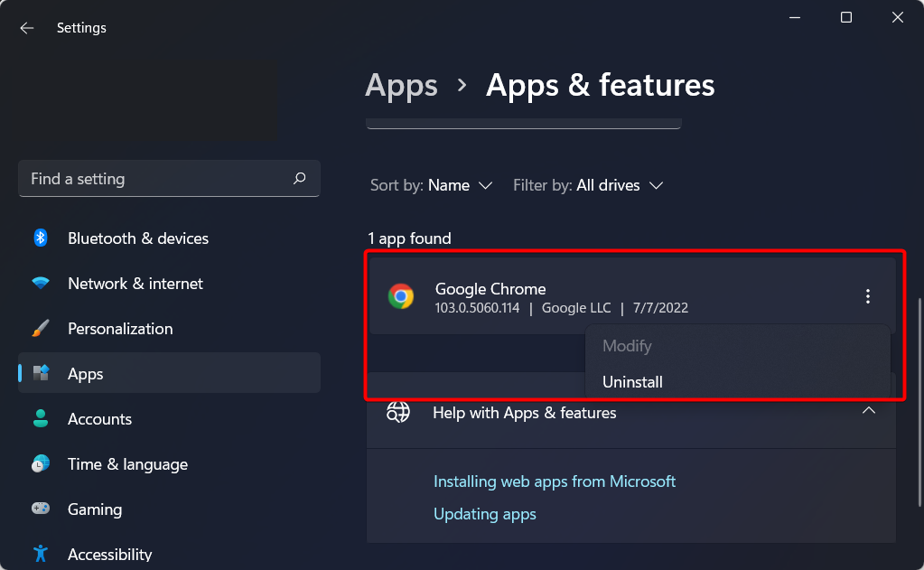Click the greyed Modify menu entry
This screenshot has width=924, height=570.
(627, 346)
